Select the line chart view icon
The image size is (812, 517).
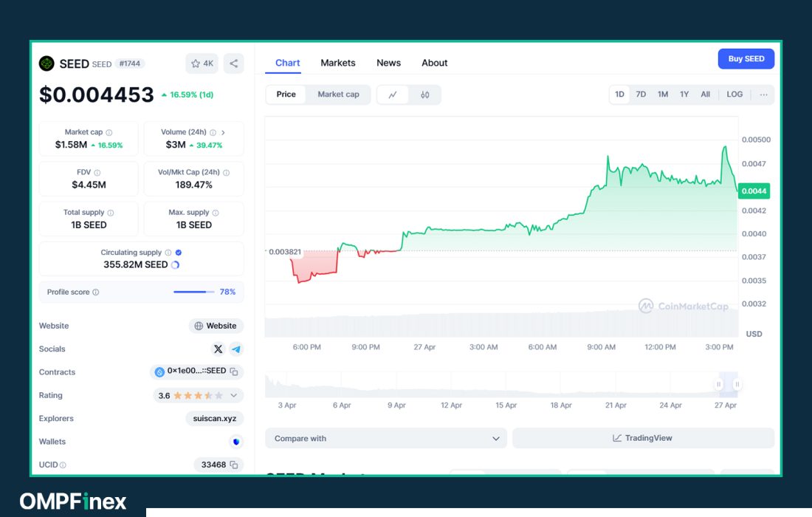pos(393,95)
